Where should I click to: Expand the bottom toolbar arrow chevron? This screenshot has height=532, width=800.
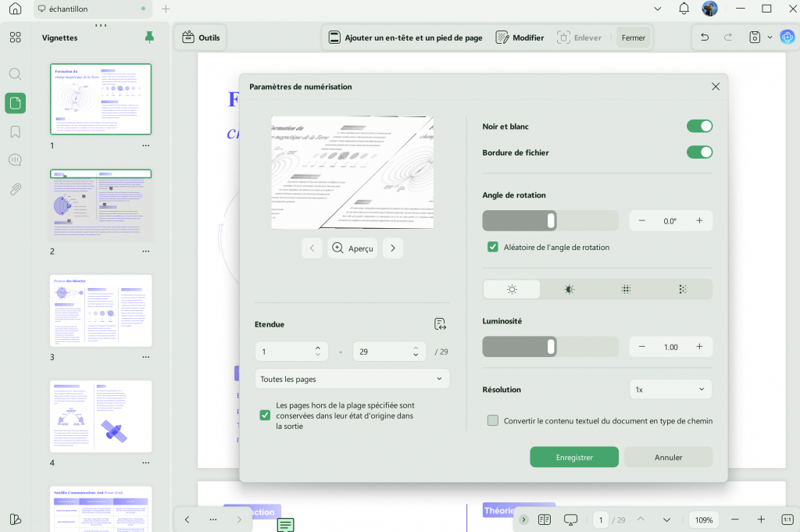(523, 520)
